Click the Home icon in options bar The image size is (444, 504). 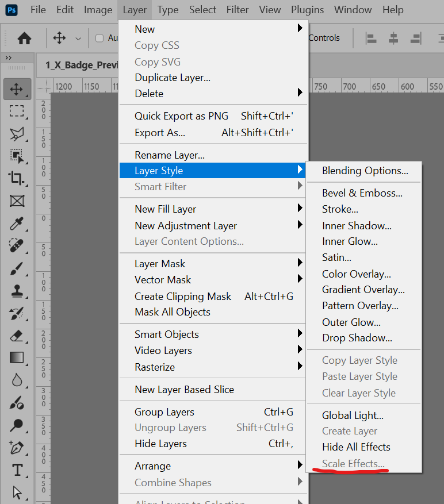point(24,39)
